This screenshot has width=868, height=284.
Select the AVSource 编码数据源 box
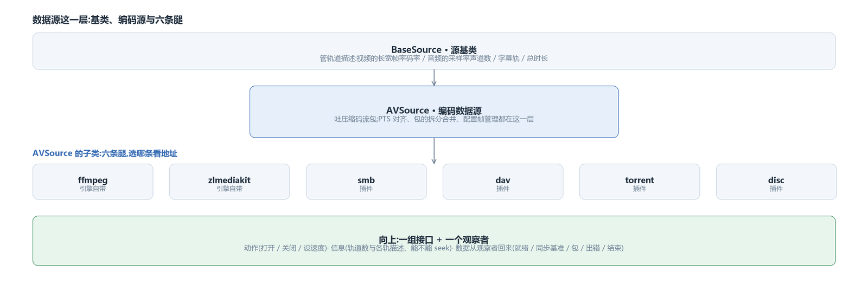pos(434,112)
